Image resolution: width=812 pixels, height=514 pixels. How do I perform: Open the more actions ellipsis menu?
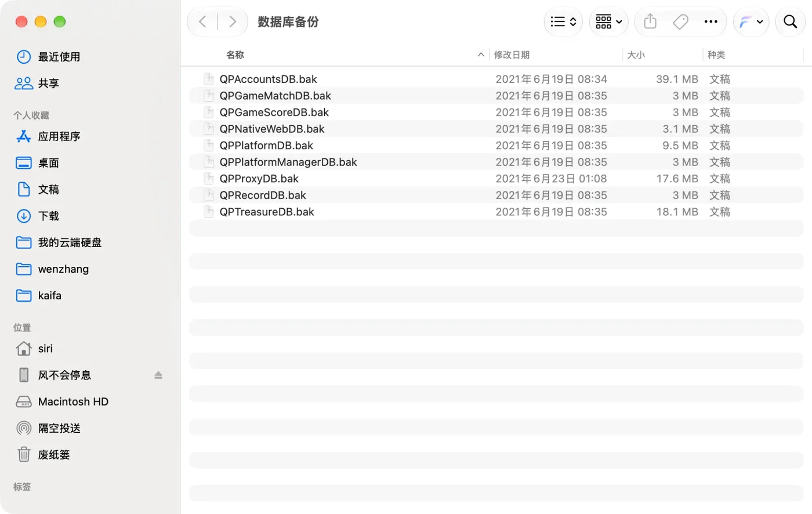[710, 22]
